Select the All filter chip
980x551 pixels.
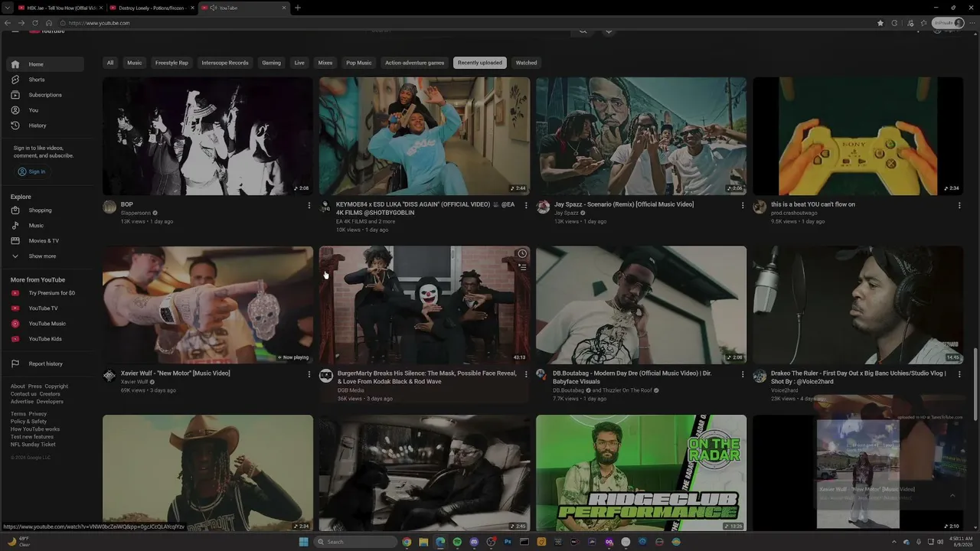[x=110, y=63]
